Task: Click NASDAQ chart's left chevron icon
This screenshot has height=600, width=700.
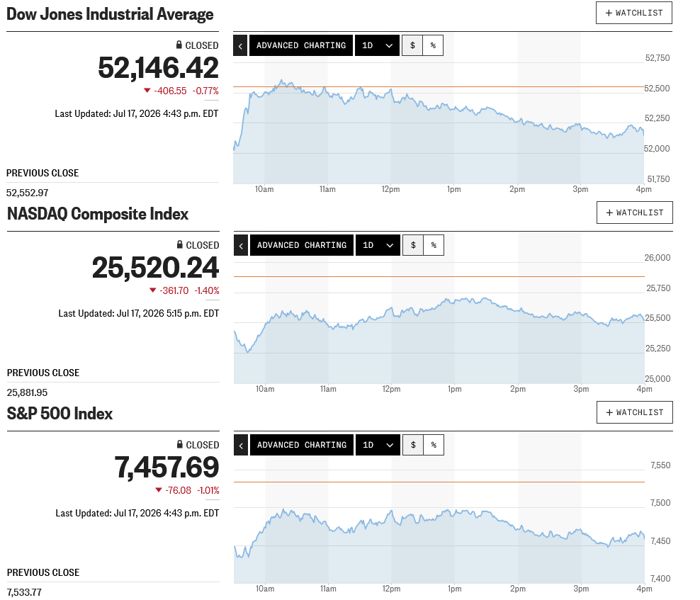Action: pos(241,245)
